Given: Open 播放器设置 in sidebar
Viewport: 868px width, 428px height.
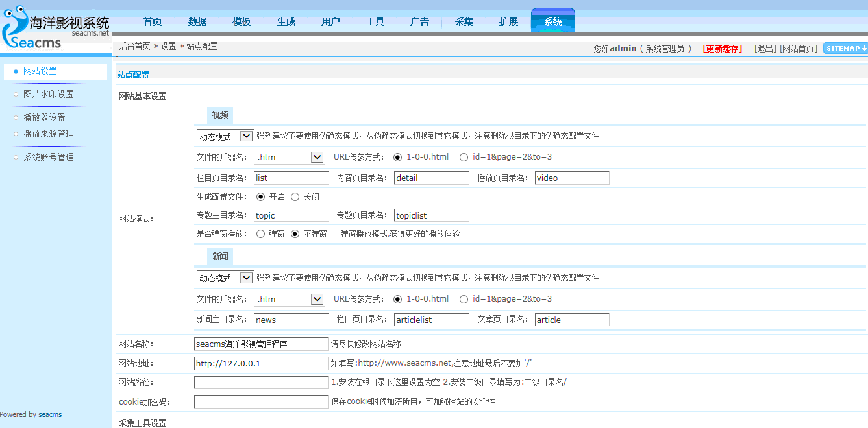Looking at the screenshot, I should (44, 117).
